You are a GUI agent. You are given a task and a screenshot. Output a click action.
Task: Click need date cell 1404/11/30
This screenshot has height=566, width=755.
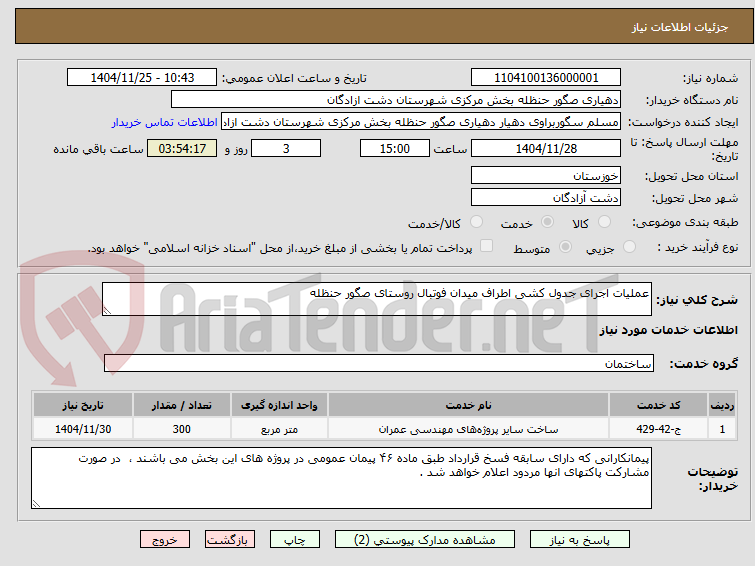coord(83,429)
